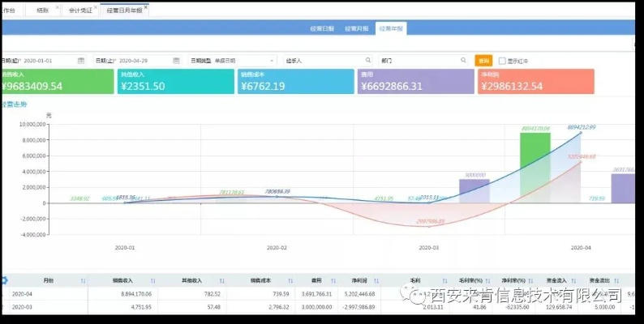The width and height of the screenshot is (644, 324).
Task: Click the orange 查询 button
Action: pos(483,61)
